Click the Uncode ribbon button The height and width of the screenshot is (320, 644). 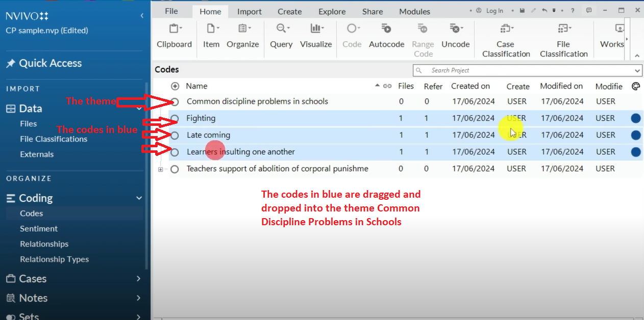coord(455,35)
